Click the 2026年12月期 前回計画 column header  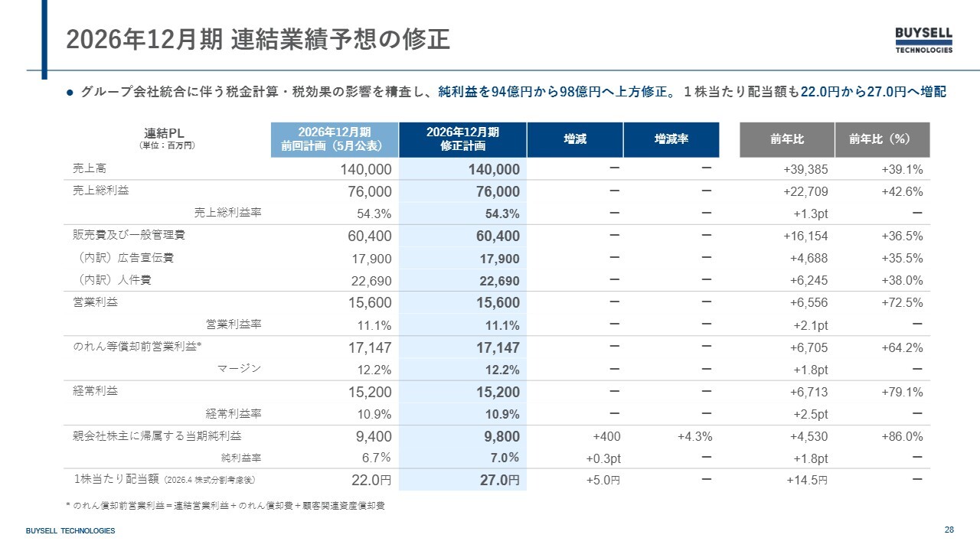click(335, 139)
